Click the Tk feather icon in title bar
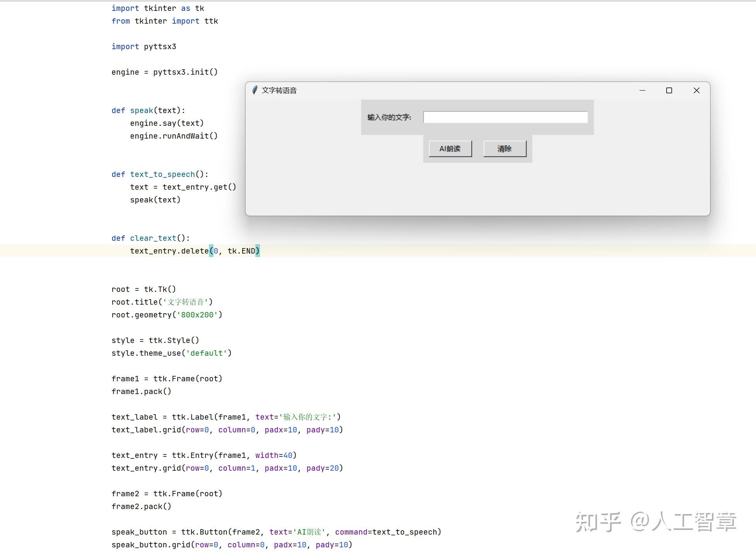This screenshot has height=552, width=756. pos(255,90)
